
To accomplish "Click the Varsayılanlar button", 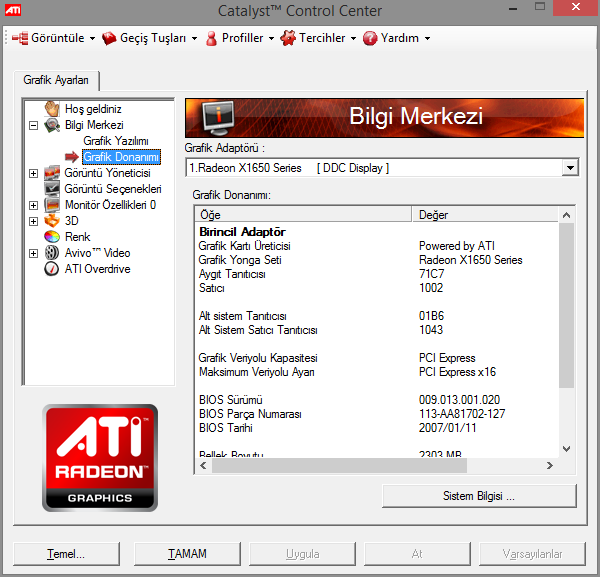I will click(x=532, y=554).
